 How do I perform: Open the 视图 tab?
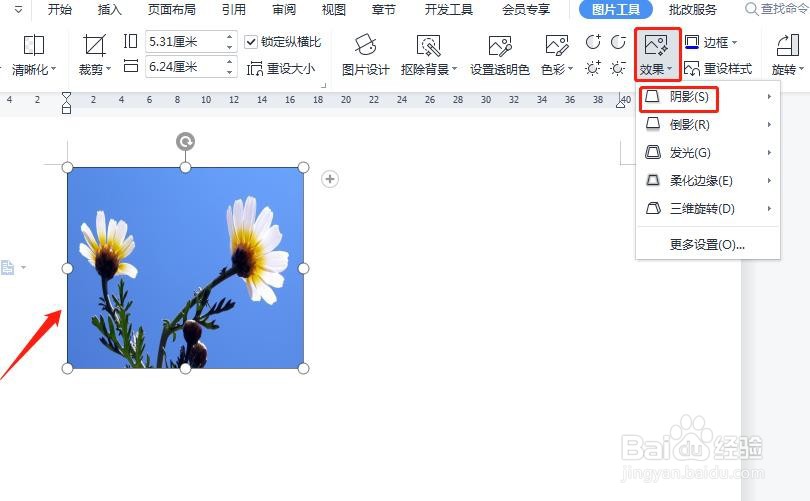(x=333, y=9)
